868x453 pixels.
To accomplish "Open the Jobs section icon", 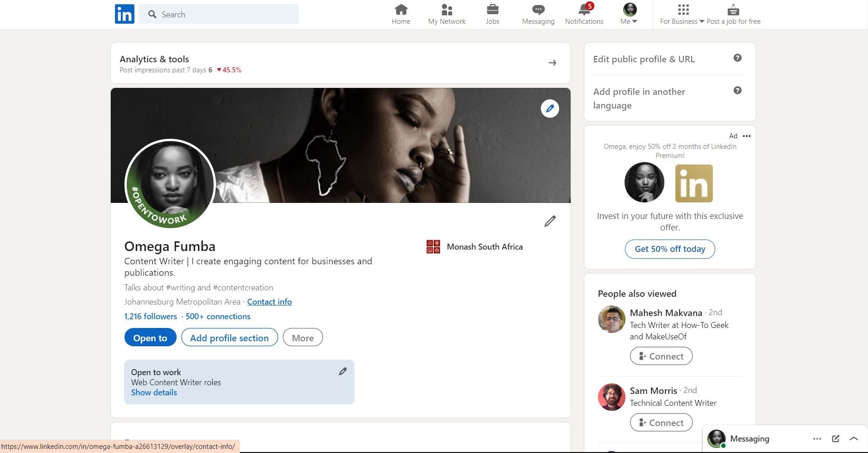I will pos(492,10).
